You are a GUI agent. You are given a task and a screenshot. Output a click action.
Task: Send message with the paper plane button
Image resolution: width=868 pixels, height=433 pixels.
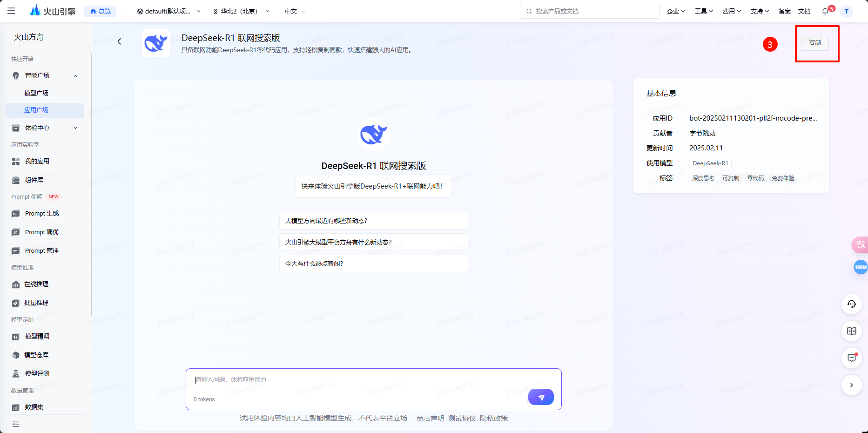click(x=541, y=397)
